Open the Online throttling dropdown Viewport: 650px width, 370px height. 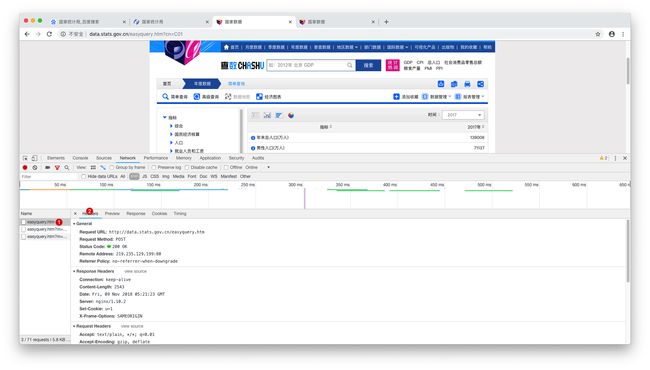[257, 167]
